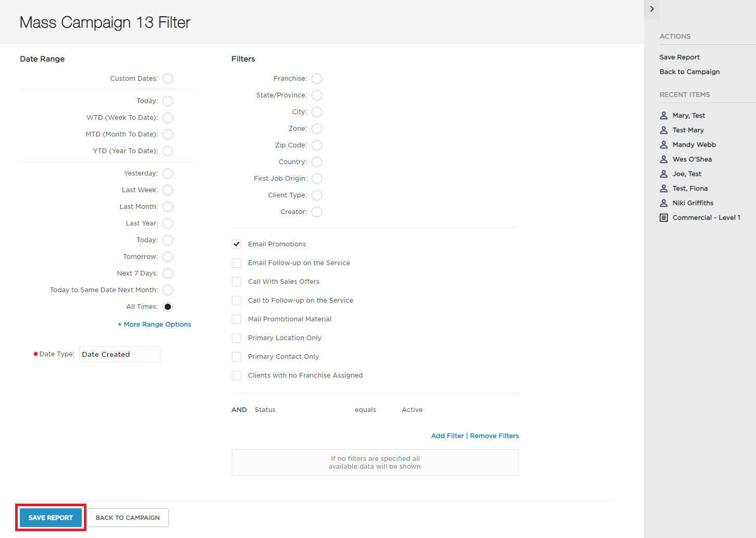Enable the Primary Contact Only checkbox

(x=237, y=357)
